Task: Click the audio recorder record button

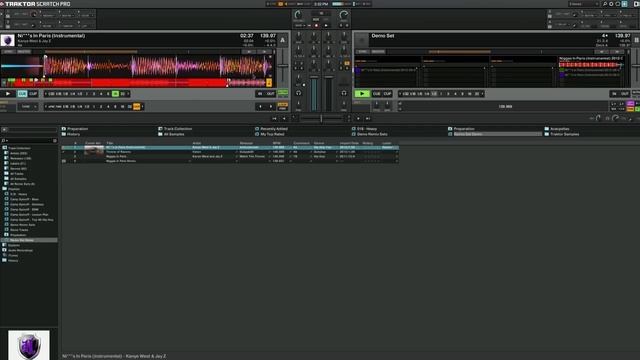Action: click(x=316, y=26)
